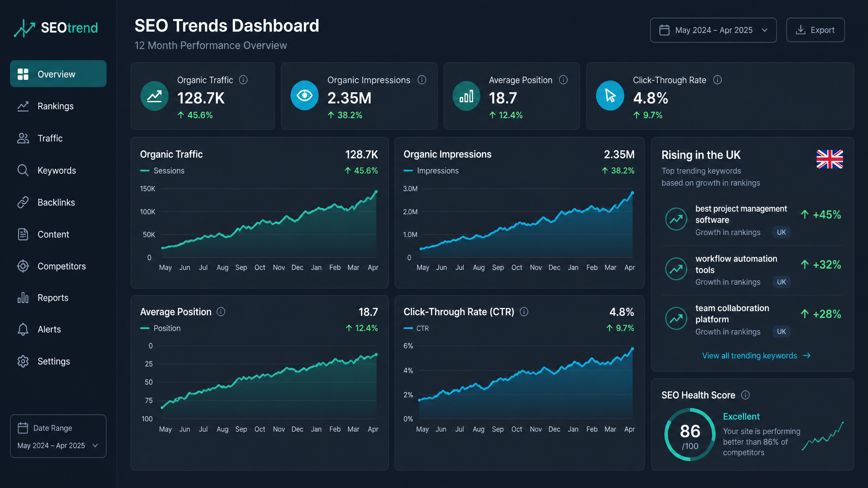Click the Overview grid icon in sidebar

click(23, 74)
